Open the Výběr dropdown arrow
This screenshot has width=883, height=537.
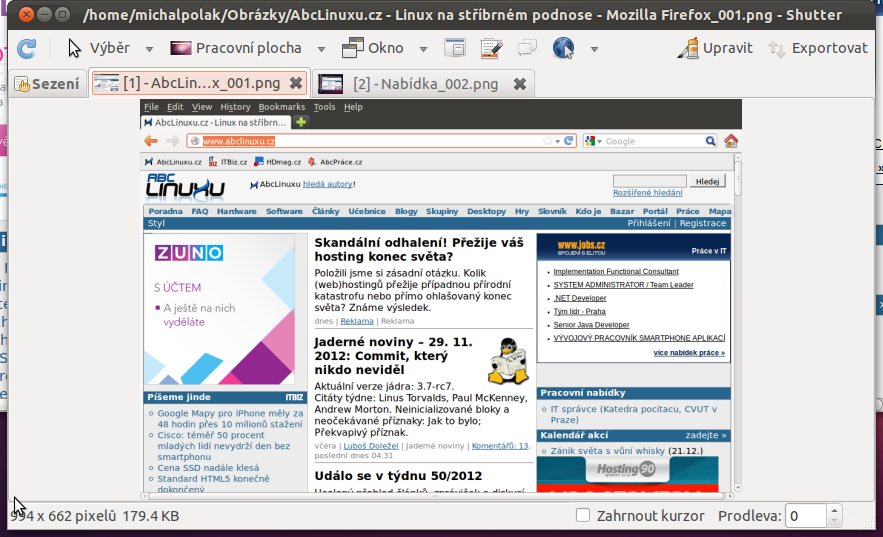tap(149, 49)
